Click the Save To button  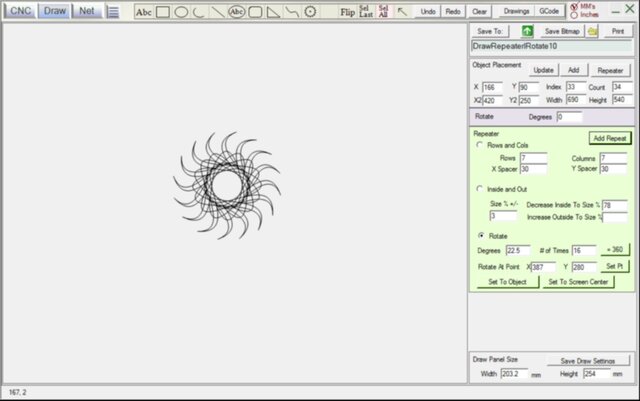(x=490, y=31)
